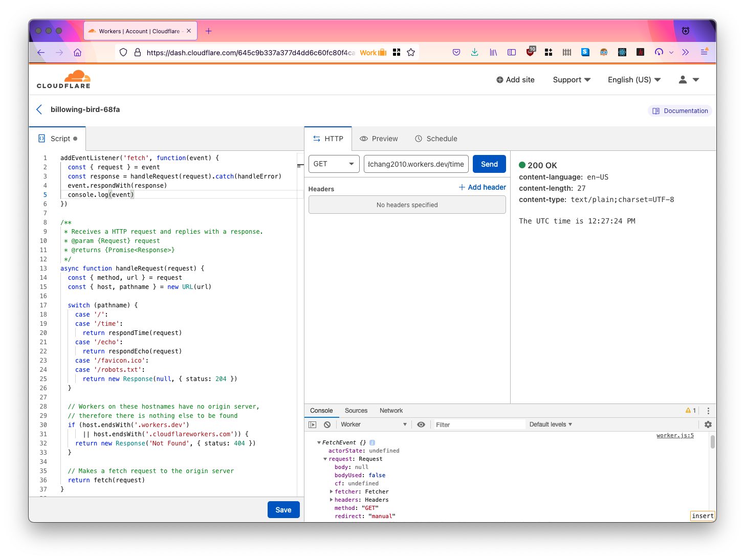Toggle the browser sidebar icon

pos(512,52)
